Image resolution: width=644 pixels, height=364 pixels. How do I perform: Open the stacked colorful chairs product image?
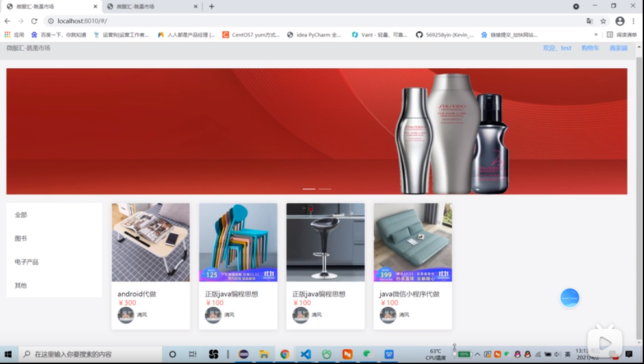click(238, 242)
